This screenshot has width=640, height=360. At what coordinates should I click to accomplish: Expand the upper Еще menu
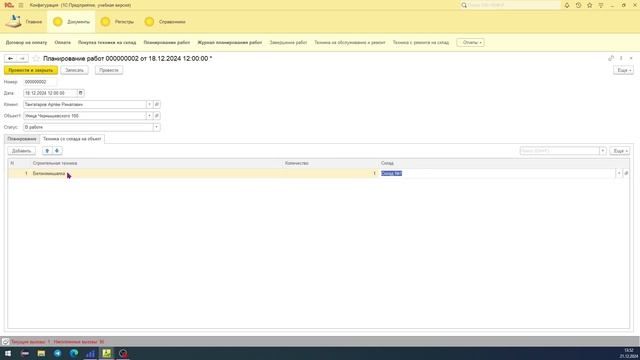coord(623,70)
